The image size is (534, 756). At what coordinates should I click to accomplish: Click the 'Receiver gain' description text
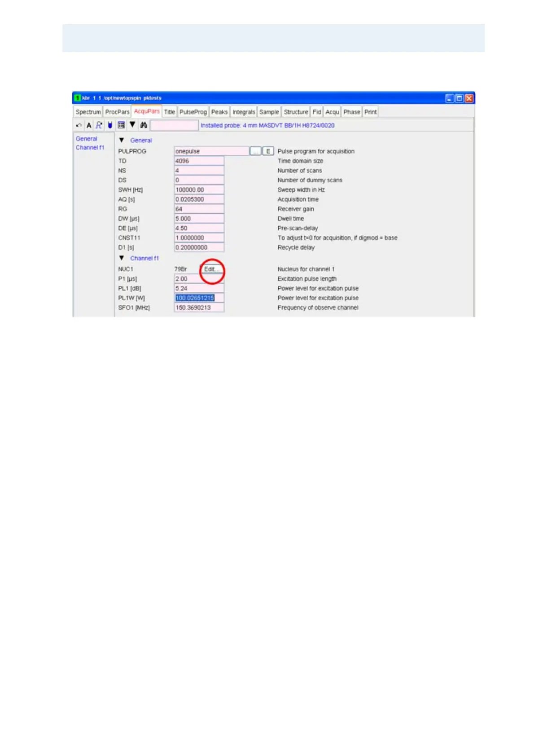pos(296,209)
